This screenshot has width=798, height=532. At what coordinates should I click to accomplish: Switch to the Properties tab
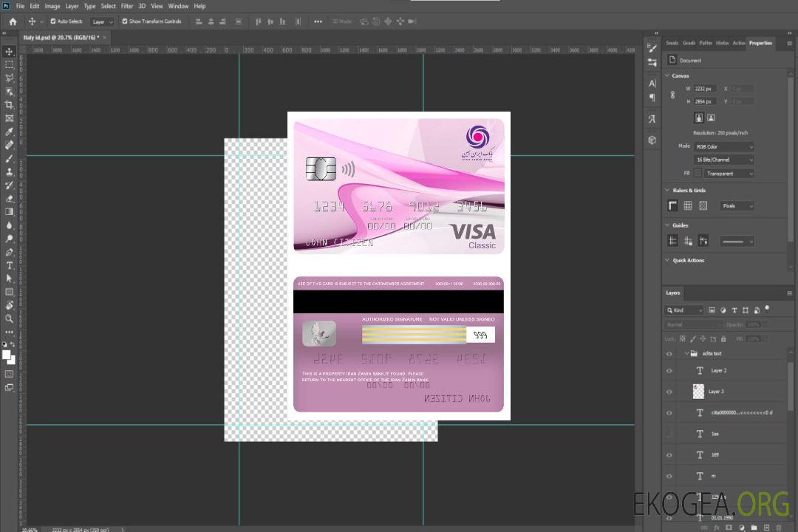point(760,44)
